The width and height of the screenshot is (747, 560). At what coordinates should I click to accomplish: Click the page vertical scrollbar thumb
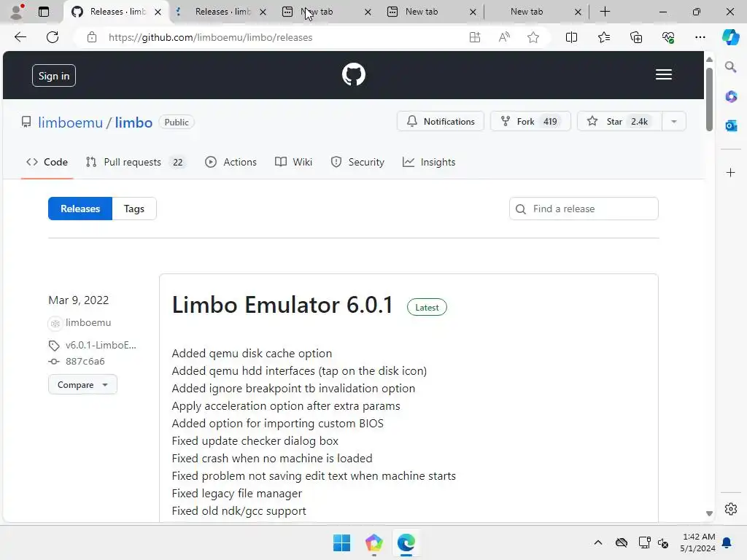[x=709, y=99]
